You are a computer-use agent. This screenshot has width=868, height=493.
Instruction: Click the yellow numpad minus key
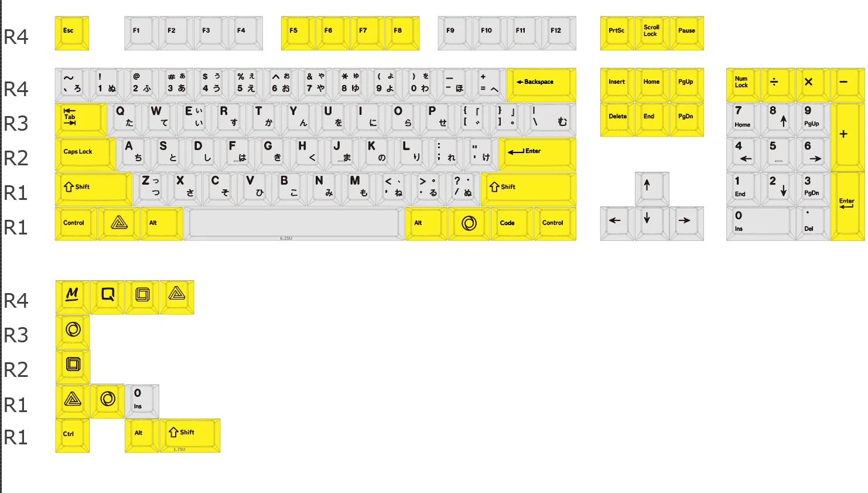847,84
